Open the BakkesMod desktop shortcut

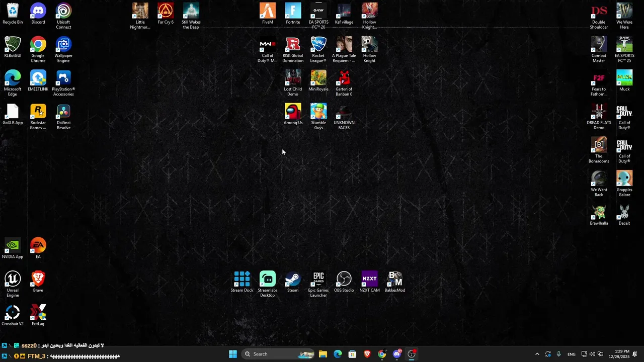(395, 282)
